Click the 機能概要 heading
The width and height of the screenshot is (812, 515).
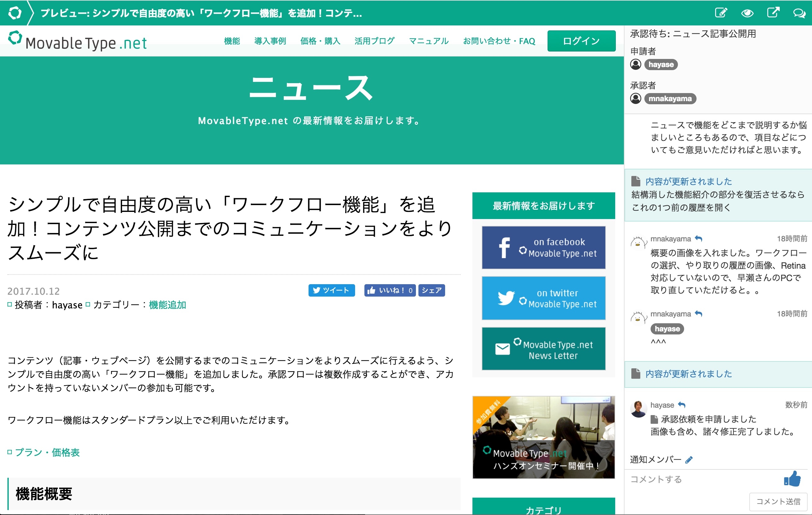pos(44,494)
